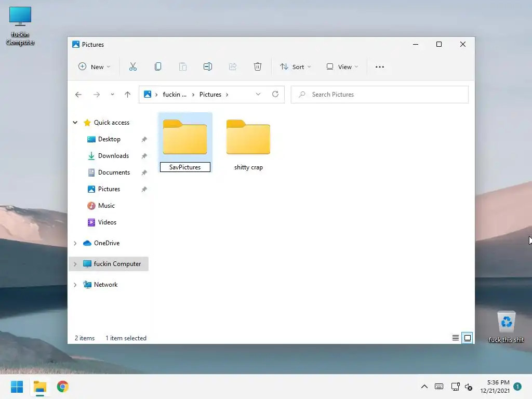The height and width of the screenshot is (399, 532).
Task: Click chevron before 'fuckin ...' breadcrumb
Action: pyautogui.click(x=156, y=95)
